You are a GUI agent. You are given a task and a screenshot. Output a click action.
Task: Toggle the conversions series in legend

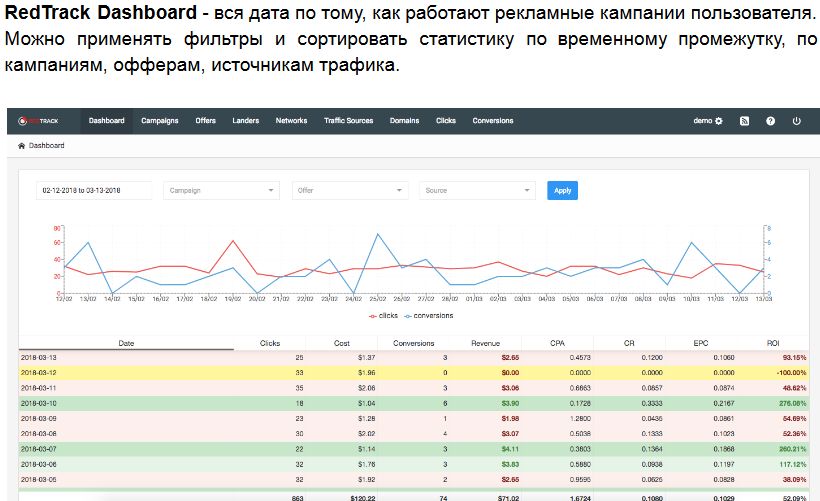[x=429, y=316]
